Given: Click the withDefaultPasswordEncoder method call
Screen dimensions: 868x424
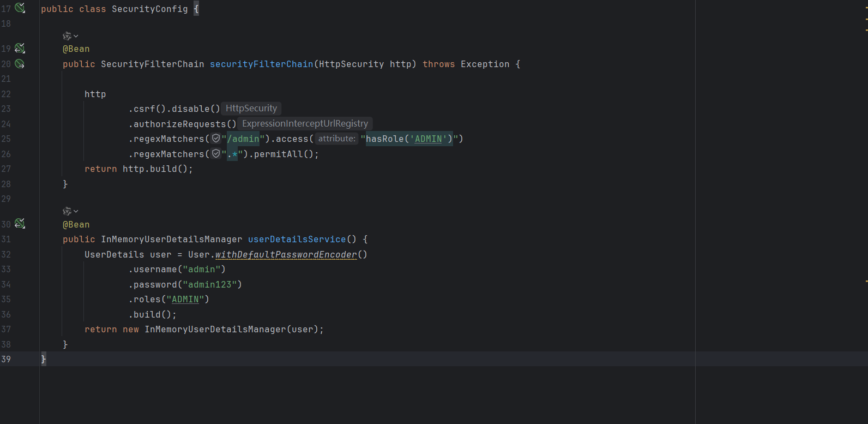Looking at the screenshot, I should pos(286,255).
